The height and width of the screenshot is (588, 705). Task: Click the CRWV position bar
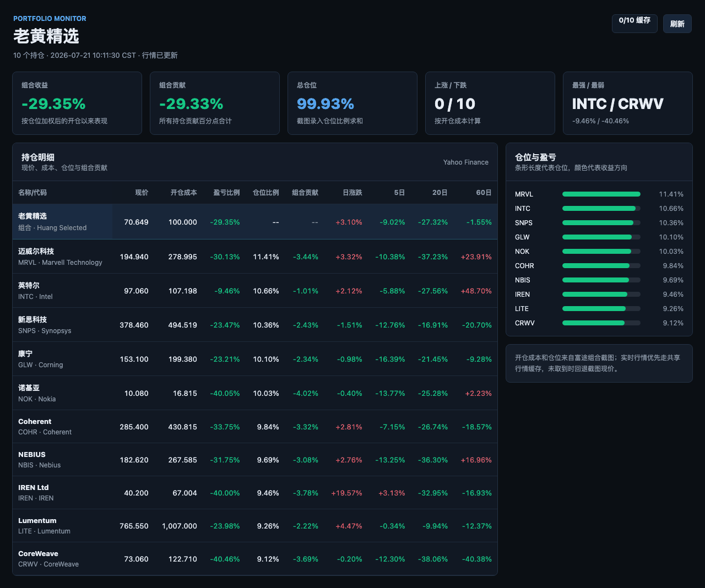tap(601, 323)
